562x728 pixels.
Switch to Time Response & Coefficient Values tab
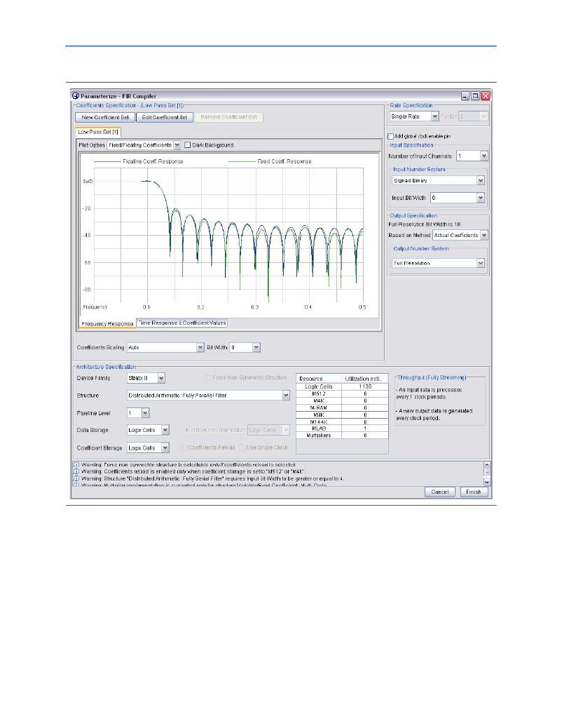tap(182, 323)
